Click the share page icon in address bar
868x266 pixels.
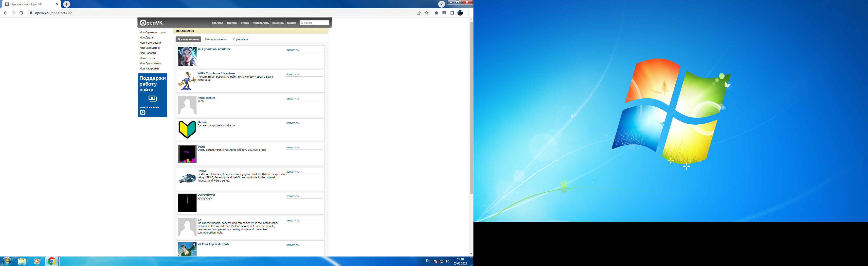[x=418, y=13]
